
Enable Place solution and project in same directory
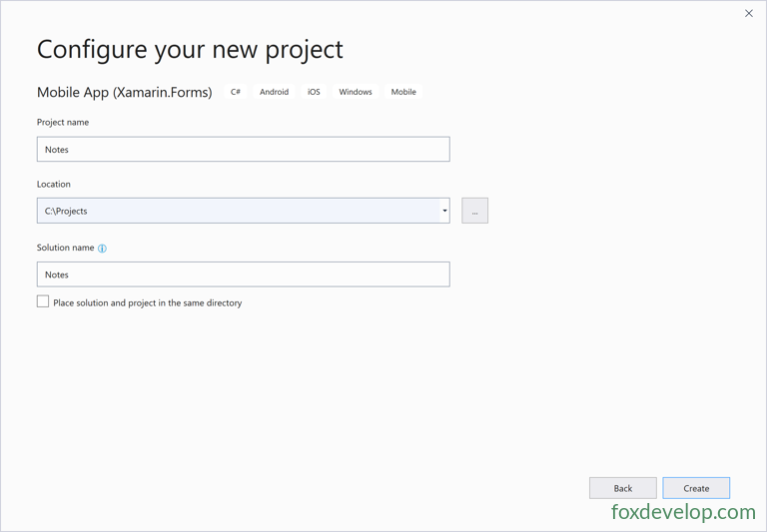[43, 301]
